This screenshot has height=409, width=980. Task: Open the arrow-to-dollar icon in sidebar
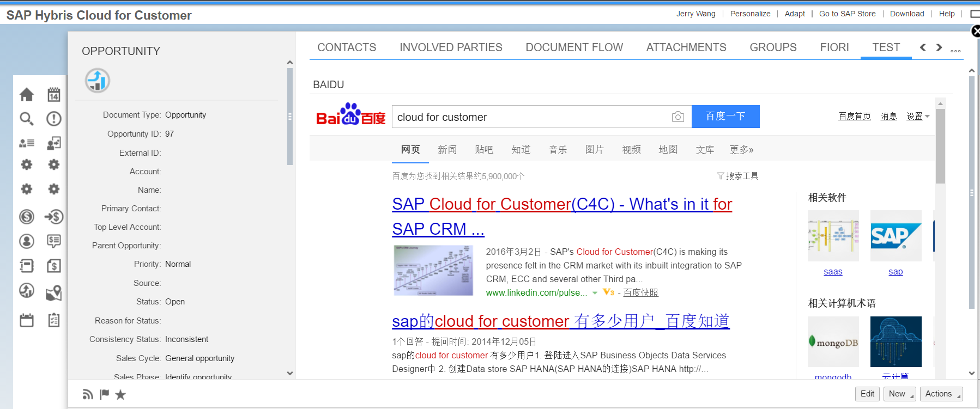54,217
